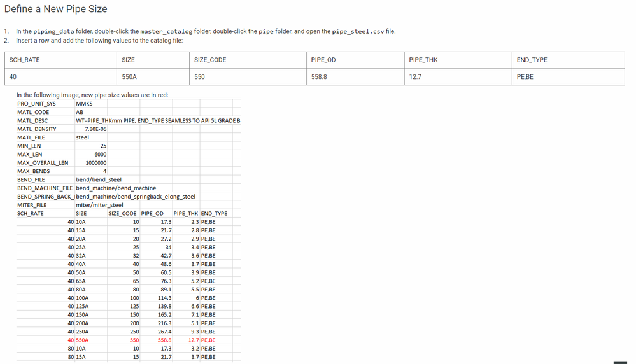Click the 165.2 value in the 150A row

165,315
